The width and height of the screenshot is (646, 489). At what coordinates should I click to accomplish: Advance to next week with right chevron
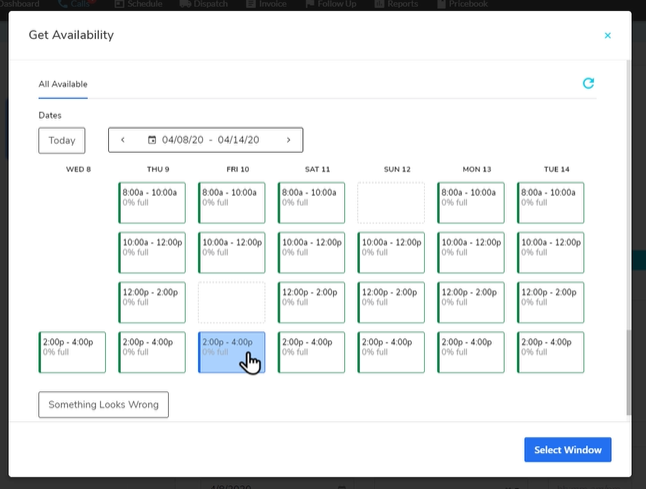click(x=288, y=140)
